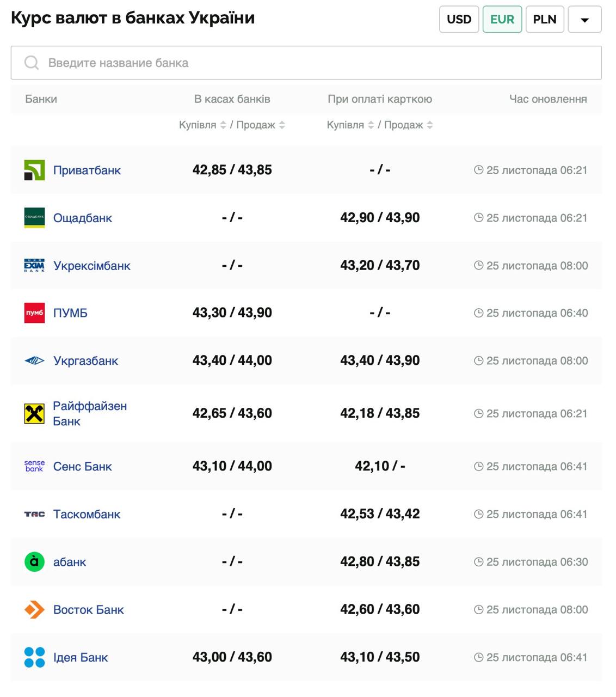Click the Idea Bank blue dots logo

[x=34, y=657]
